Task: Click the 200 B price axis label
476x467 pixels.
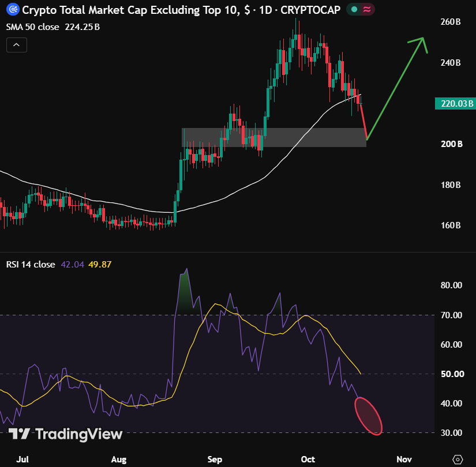Action: 452,144
